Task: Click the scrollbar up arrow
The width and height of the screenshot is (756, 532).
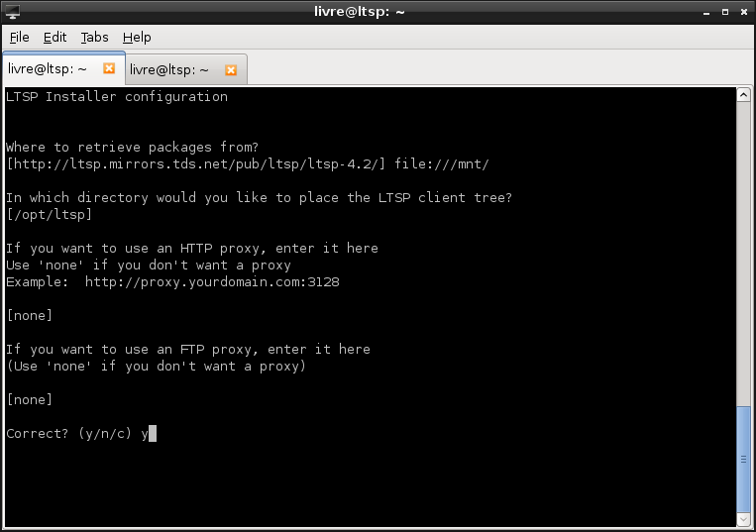Action: [x=743, y=95]
